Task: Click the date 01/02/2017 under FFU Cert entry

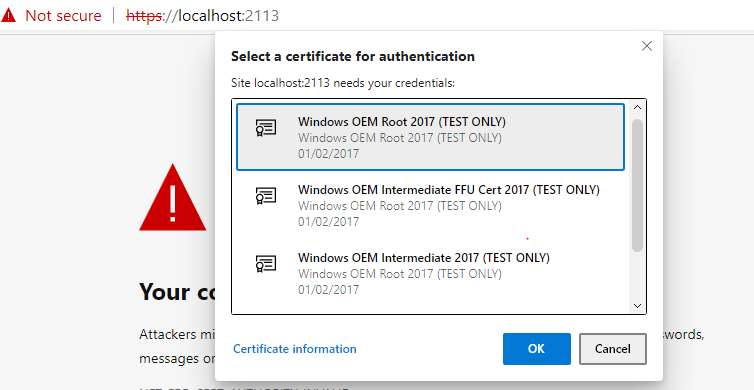Action: point(328,222)
